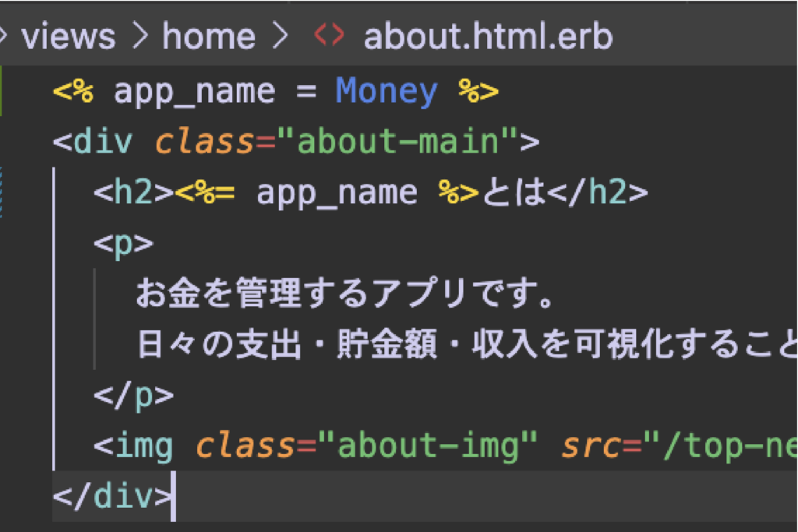Place cursor at end of closing div tag

pos(171,496)
